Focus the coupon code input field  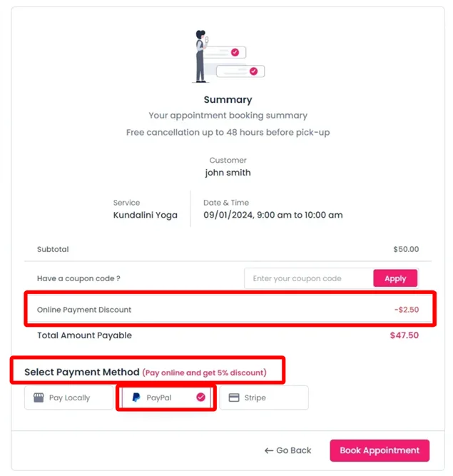click(309, 278)
